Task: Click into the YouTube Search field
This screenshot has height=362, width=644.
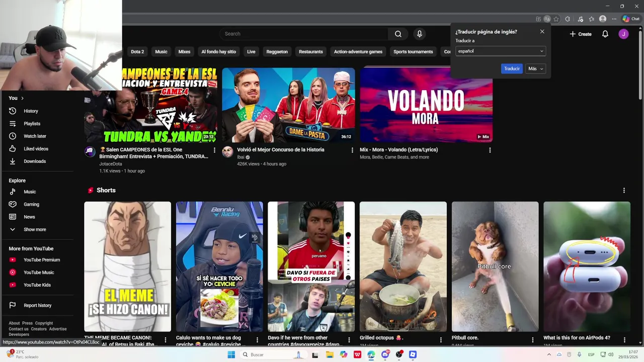Action: pyautogui.click(x=303, y=34)
